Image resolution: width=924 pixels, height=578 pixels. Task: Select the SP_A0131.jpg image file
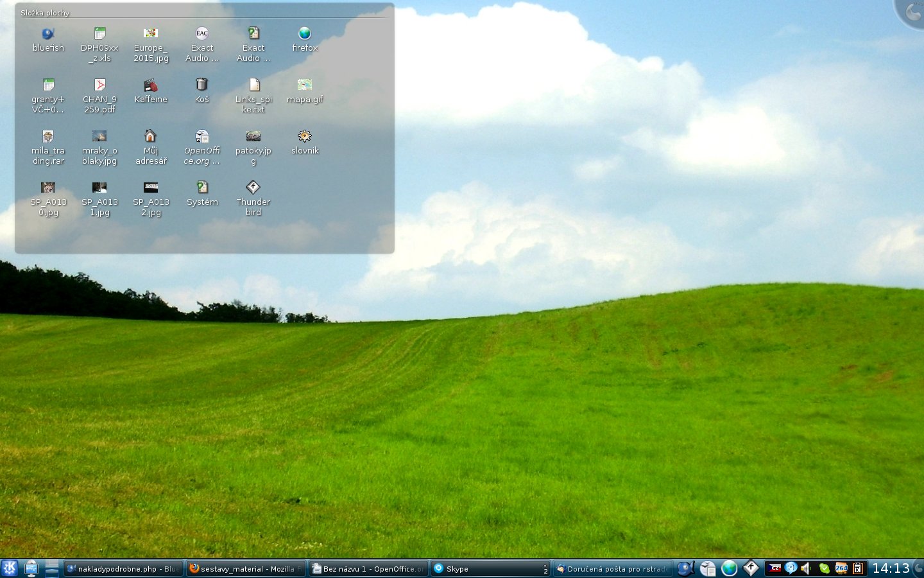click(99, 199)
